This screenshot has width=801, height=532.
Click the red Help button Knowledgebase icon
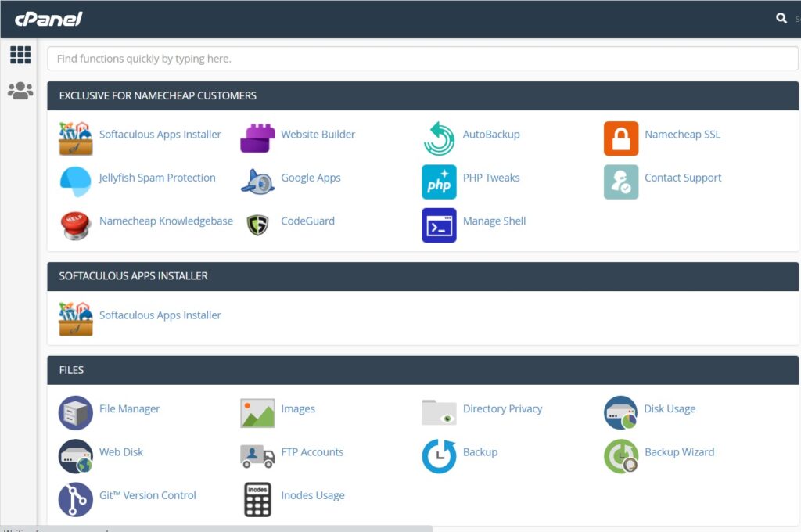(76, 225)
